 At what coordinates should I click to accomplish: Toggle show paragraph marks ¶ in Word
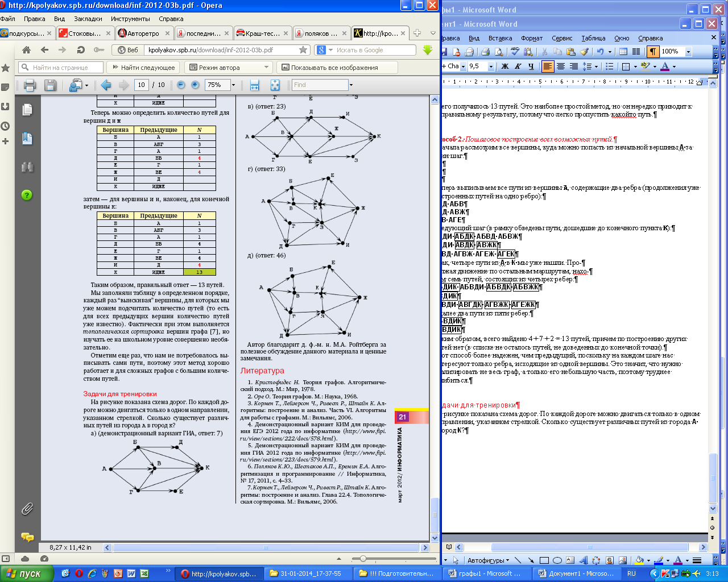point(653,52)
